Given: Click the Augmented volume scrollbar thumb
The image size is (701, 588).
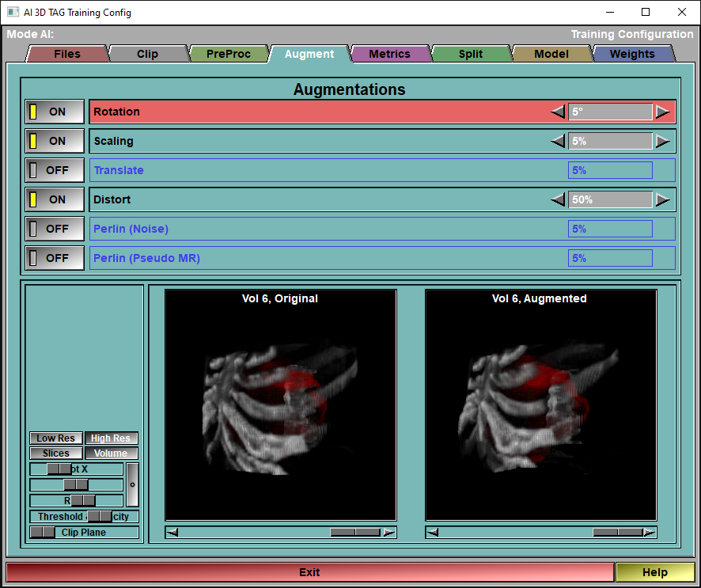Looking at the screenshot, I should click(x=618, y=532).
